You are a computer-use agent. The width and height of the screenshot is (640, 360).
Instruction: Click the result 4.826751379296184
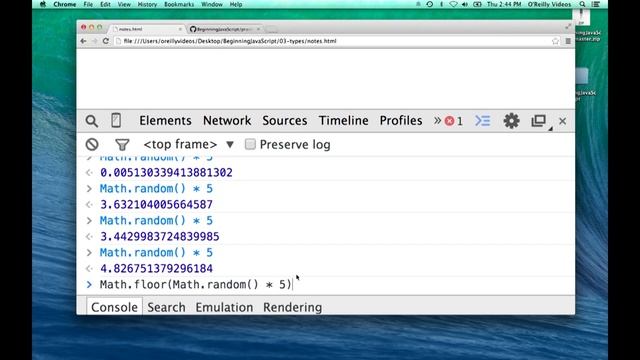tap(156, 269)
